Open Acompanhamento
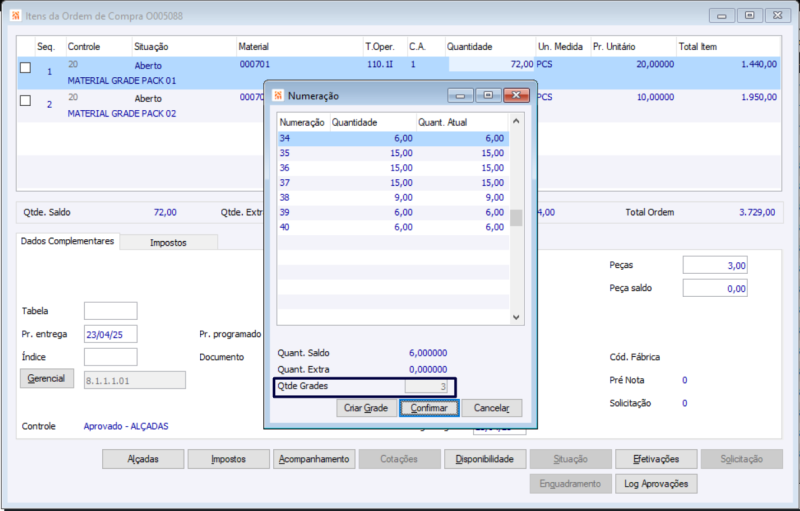 tap(314, 459)
